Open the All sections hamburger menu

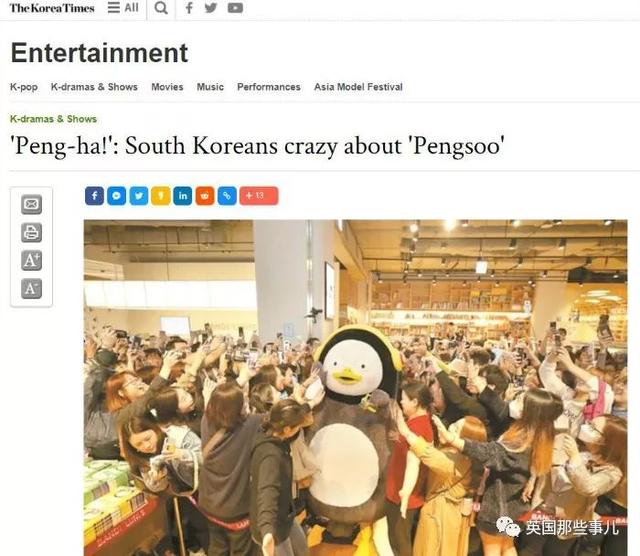tap(123, 8)
